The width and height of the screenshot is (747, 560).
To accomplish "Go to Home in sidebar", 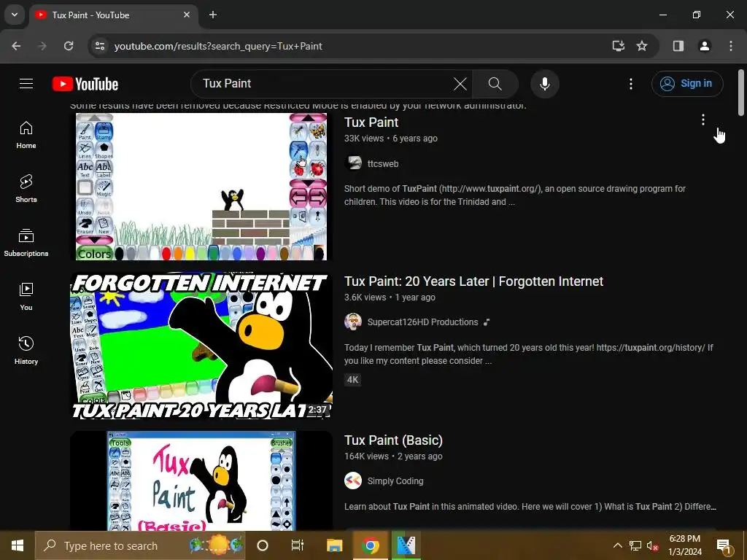I will [x=26, y=135].
